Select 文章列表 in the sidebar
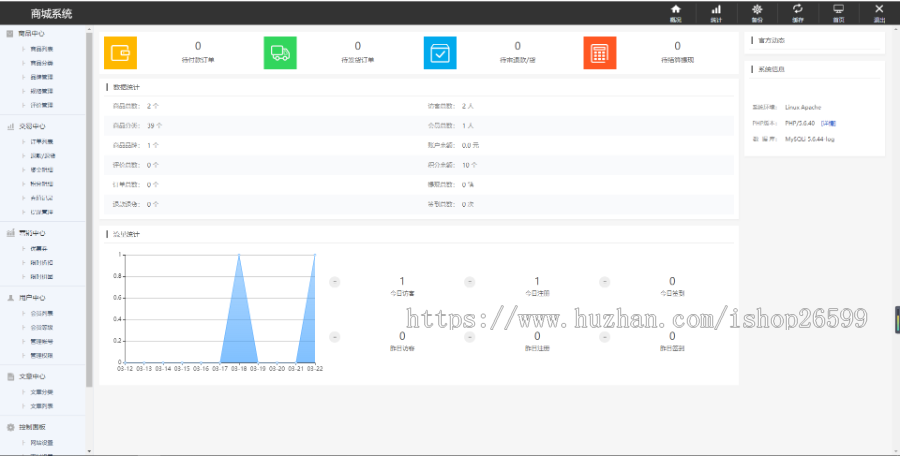The height and width of the screenshot is (456, 900). (x=42, y=406)
